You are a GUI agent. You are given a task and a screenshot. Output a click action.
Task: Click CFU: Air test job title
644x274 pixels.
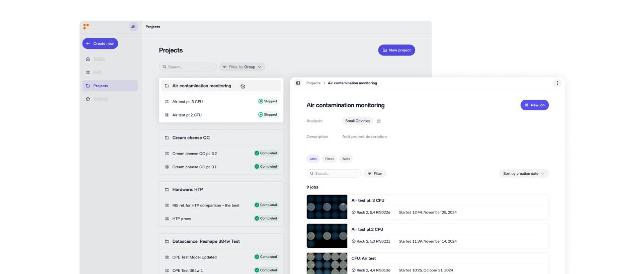[x=363, y=258]
